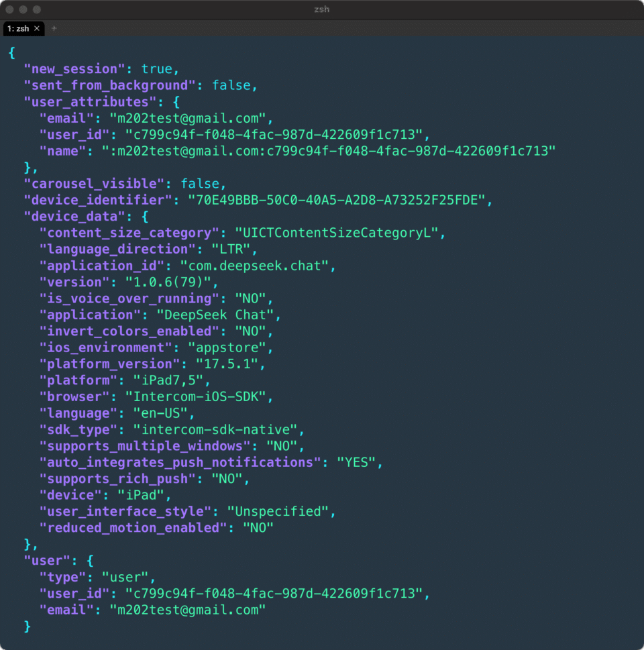Select the "1: zsh" tab
The height and width of the screenshot is (650, 644).
[19, 28]
